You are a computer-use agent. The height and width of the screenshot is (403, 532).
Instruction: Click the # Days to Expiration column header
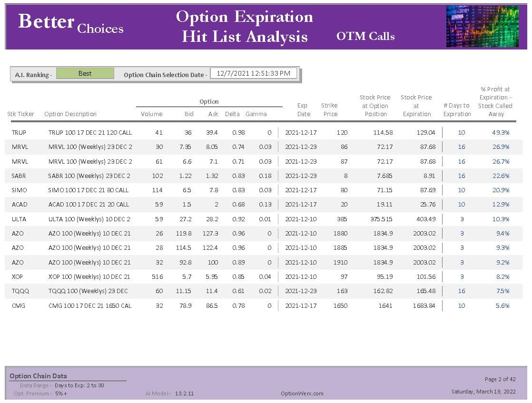point(457,110)
